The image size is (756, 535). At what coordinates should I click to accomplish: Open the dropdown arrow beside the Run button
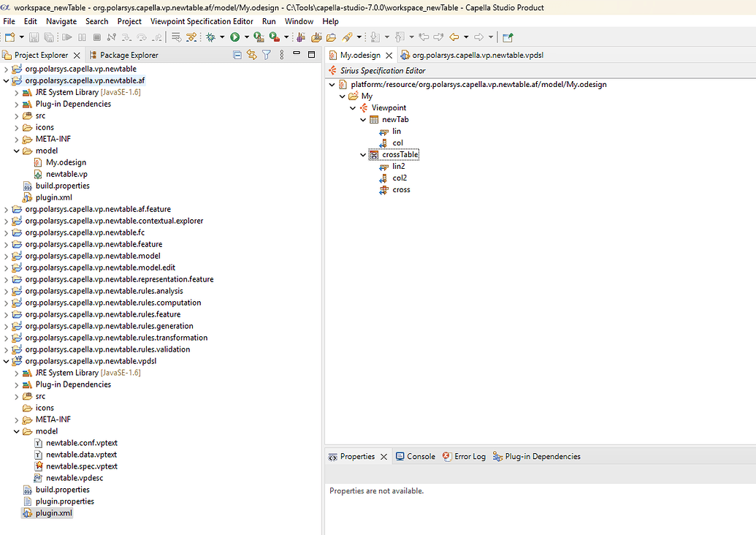[247, 37]
